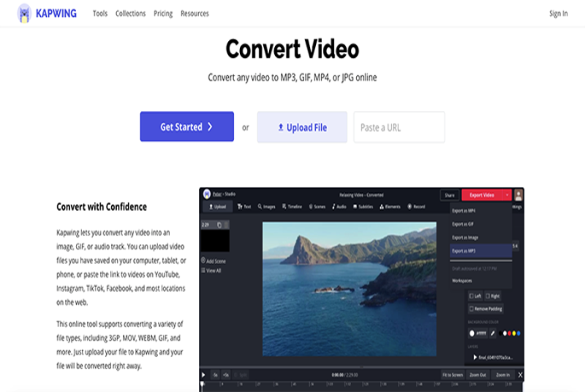This screenshot has width=585, height=392.
Task: Choose Export as GIF from the dropdown
Action: [x=480, y=225]
